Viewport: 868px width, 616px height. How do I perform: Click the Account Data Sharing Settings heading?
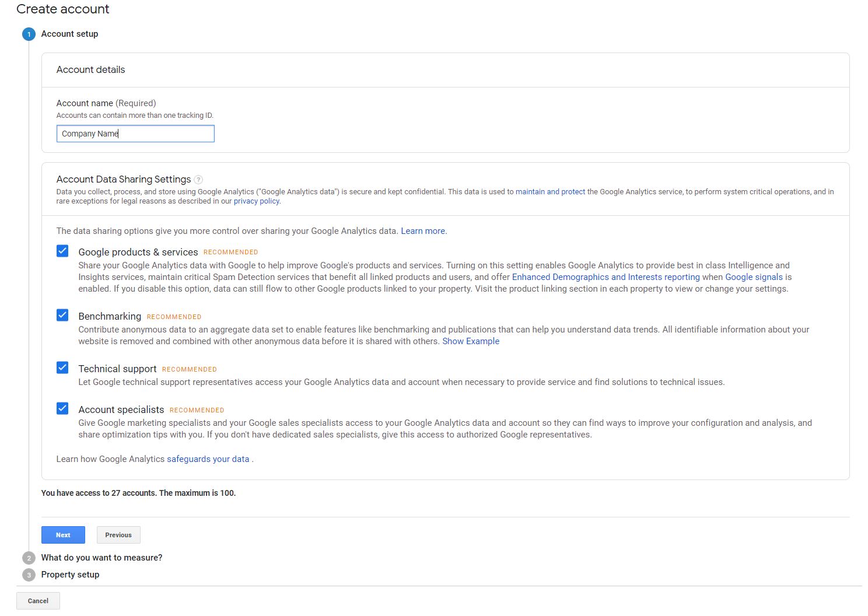(x=124, y=179)
